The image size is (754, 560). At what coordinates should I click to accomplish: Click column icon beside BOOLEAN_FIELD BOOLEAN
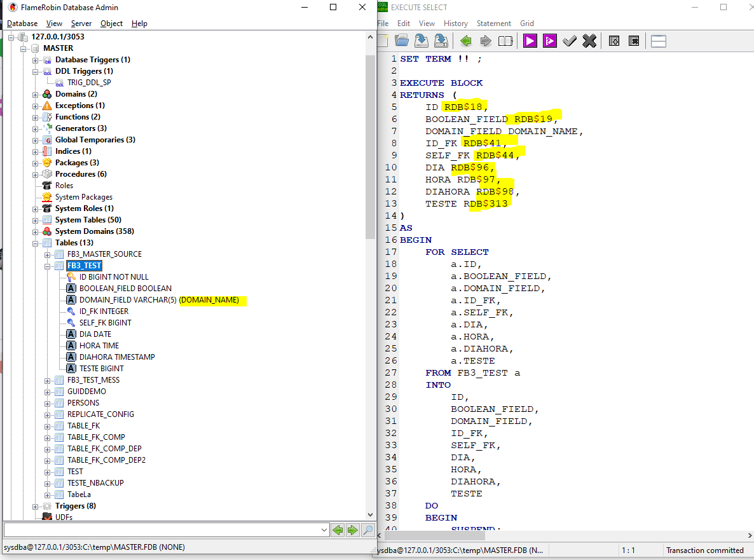coord(71,289)
